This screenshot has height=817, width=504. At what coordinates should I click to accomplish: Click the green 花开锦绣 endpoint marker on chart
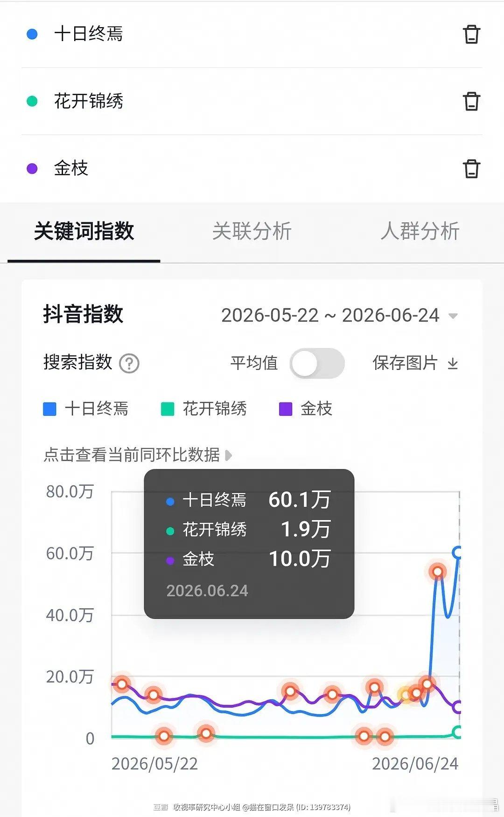pyautogui.click(x=457, y=732)
